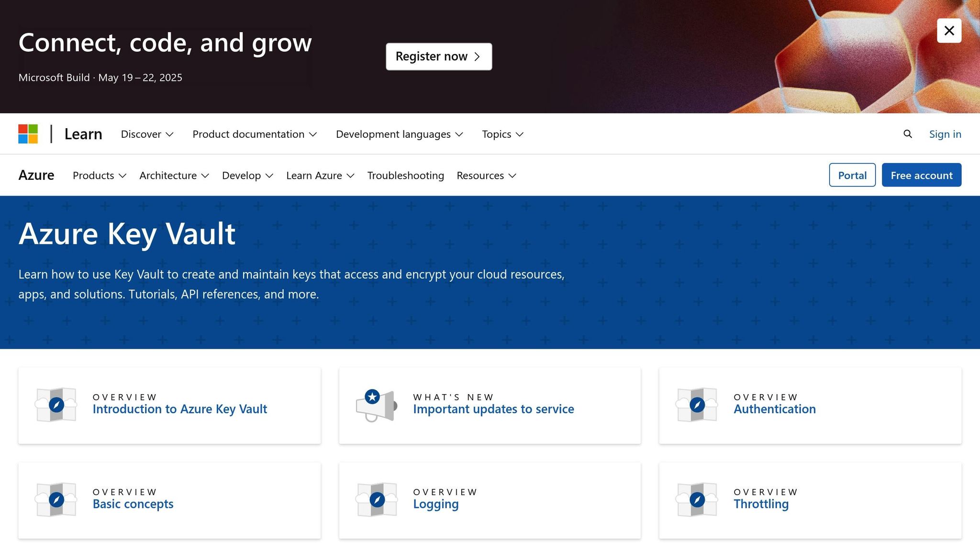The width and height of the screenshot is (980, 551).
Task: Select the Troubleshooting menu item
Action: pos(405,176)
